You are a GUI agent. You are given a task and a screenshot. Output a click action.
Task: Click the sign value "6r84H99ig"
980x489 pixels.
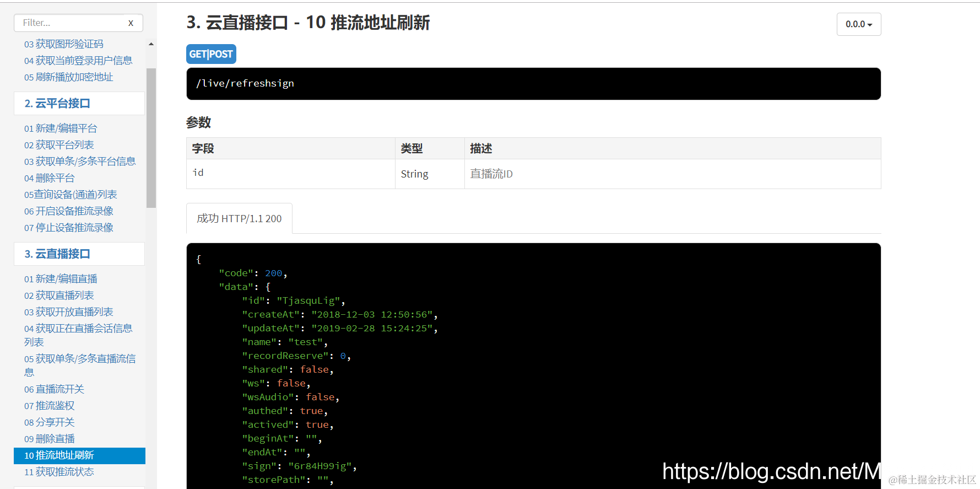320,466
